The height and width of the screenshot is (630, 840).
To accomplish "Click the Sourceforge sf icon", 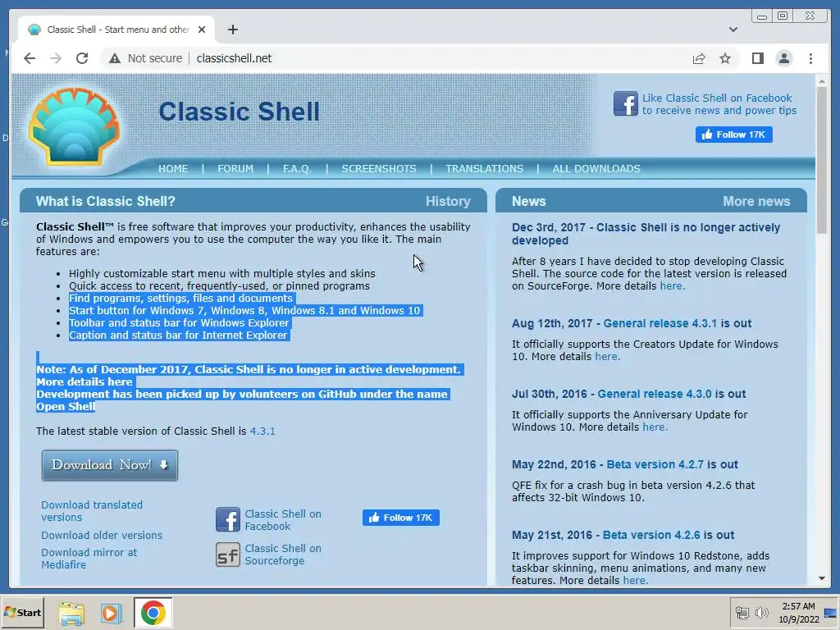I will tap(228, 555).
